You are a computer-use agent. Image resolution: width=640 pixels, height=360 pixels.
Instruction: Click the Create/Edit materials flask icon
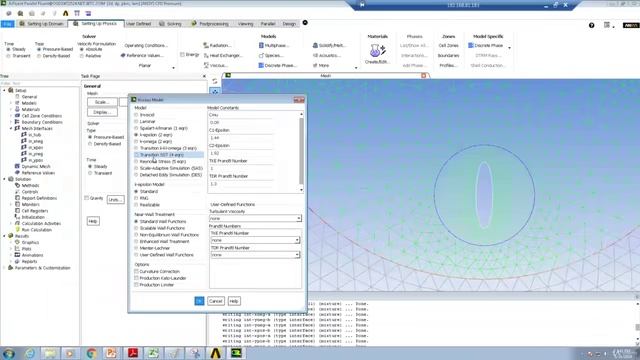click(x=378, y=51)
